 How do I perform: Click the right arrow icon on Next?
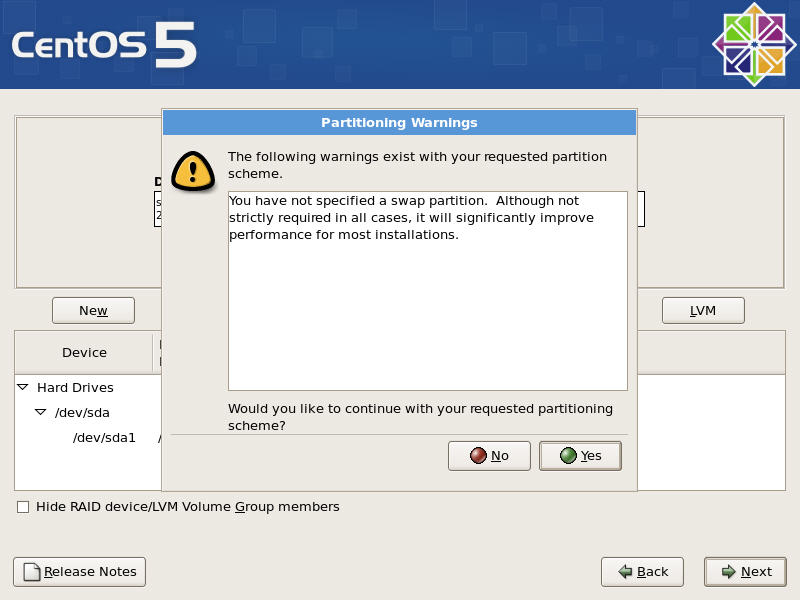729,571
